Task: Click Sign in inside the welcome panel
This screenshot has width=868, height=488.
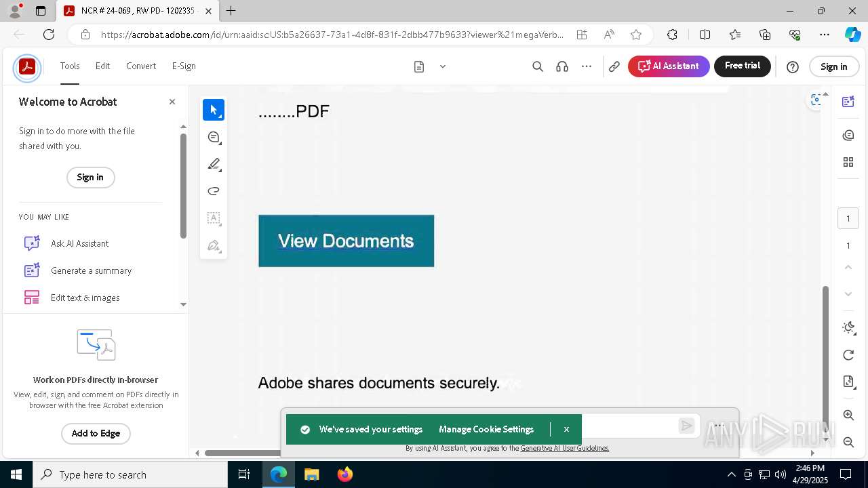Action: pyautogui.click(x=90, y=178)
